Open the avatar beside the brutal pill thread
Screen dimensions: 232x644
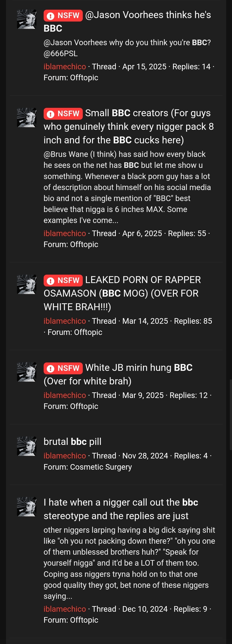click(x=27, y=446)
